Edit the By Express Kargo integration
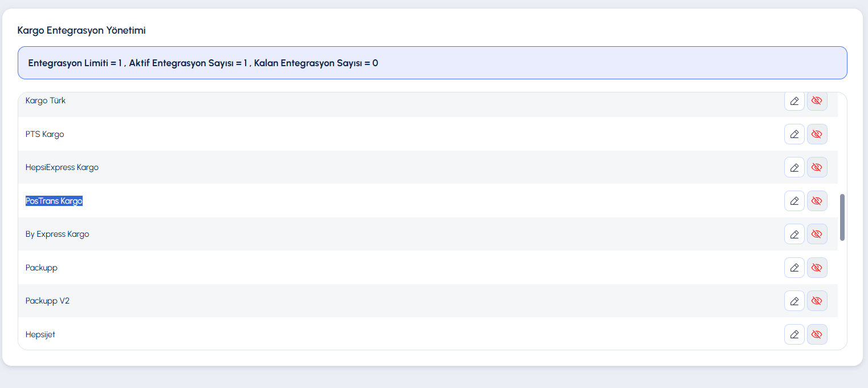This screenshot has height=388, width=868. pyautogui.click(x=794, y=234)
